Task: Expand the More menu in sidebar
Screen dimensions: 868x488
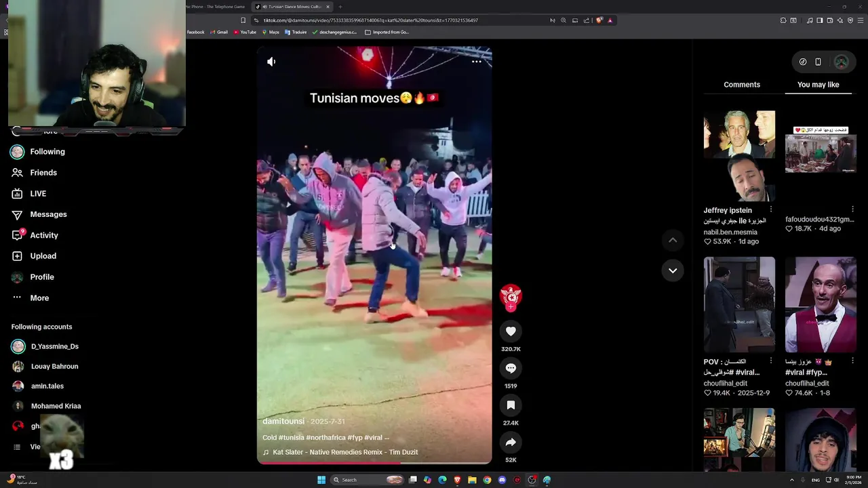Action: (x=31, y=298)
